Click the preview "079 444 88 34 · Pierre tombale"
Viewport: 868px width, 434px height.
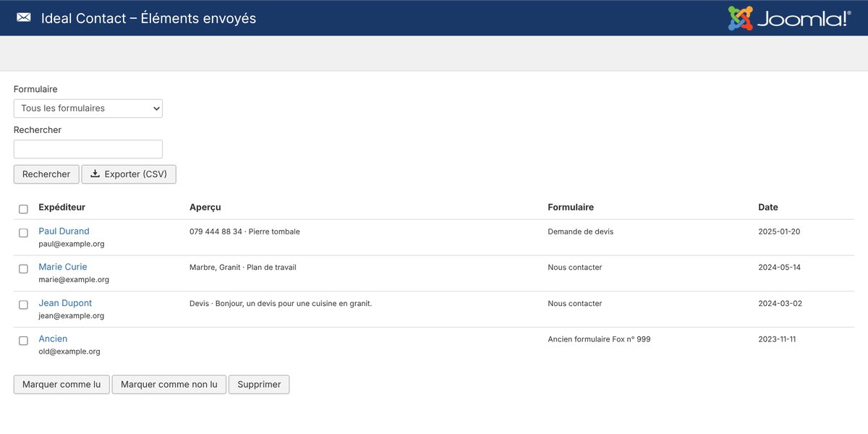click(x=244, y=231)
